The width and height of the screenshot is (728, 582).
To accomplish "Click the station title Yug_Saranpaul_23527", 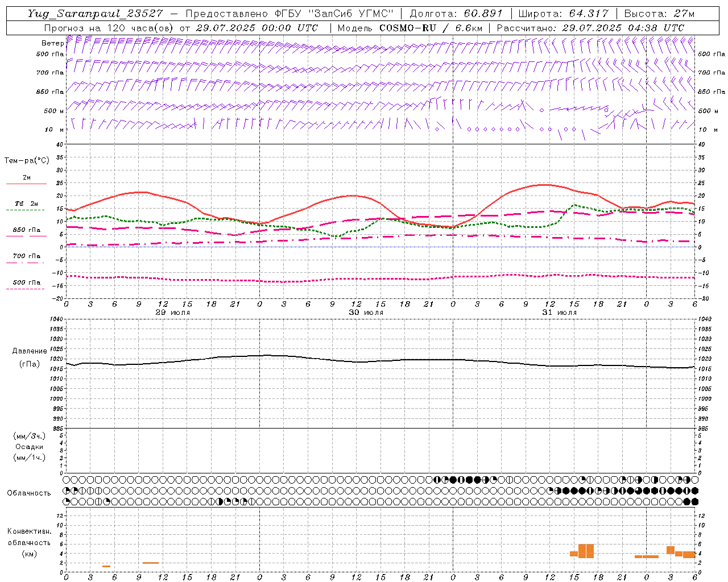I will (96, 14).
